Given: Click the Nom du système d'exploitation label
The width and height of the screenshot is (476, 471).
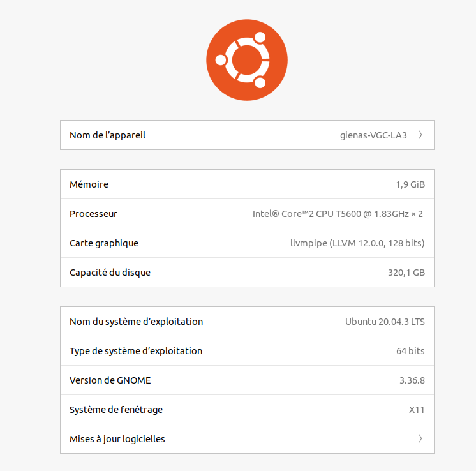Looking at the screenshot, I should [137, 322].
